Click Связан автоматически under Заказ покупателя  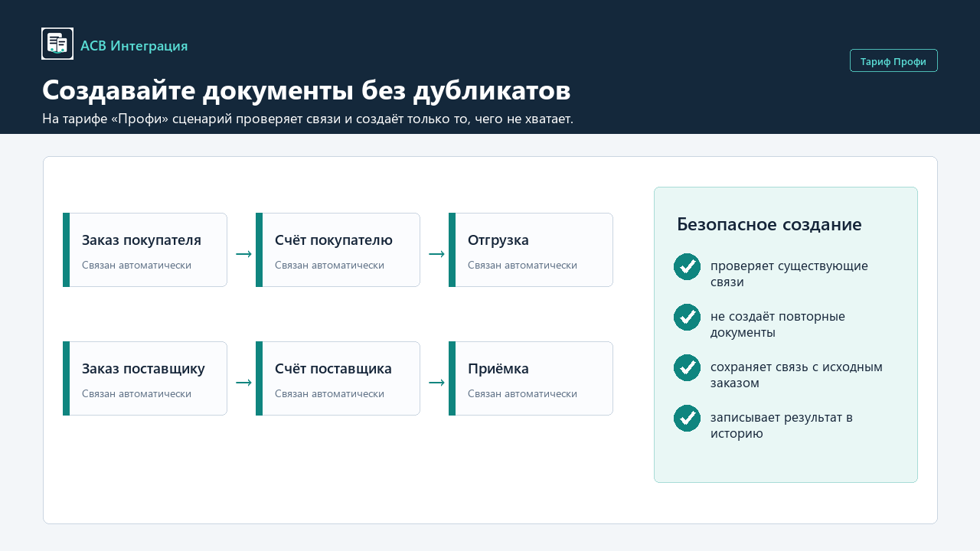coord(136,265)
